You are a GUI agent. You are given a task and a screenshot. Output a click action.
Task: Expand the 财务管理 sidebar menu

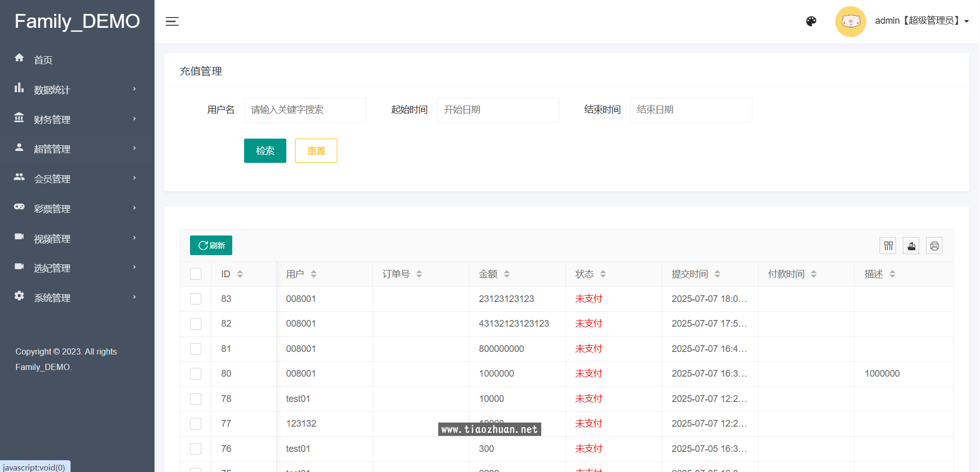coord(77,120)
